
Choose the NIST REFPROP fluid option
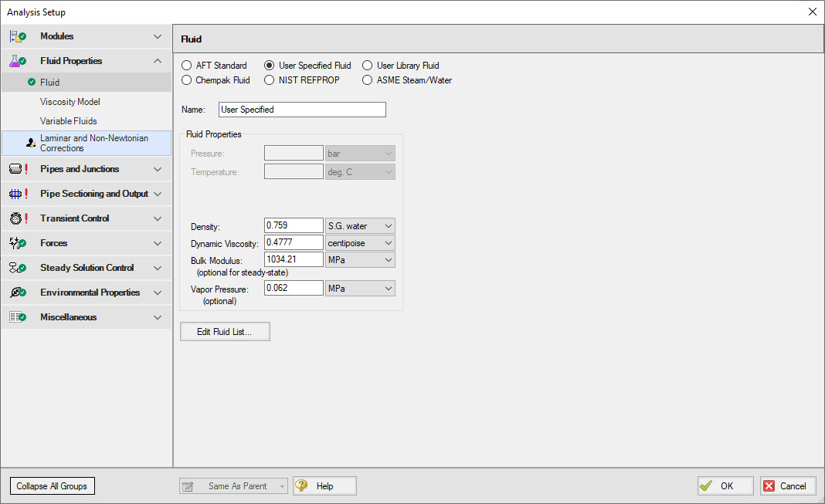click(270, 79)
